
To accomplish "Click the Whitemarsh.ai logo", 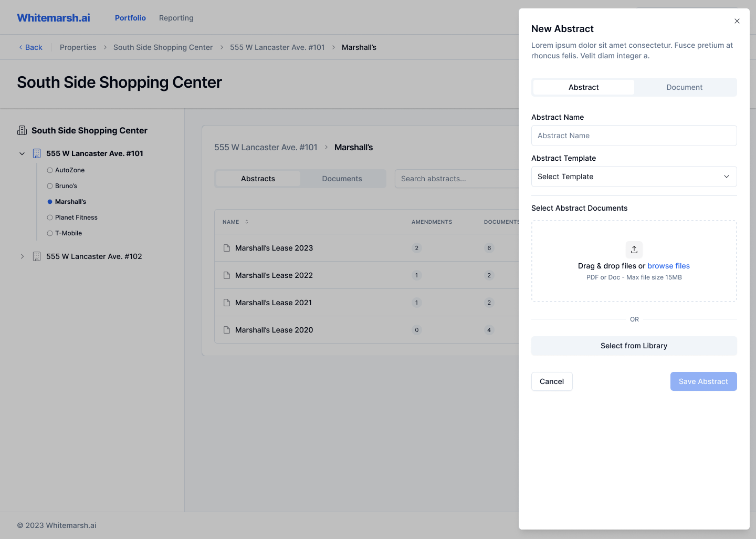I will (54, 18).
